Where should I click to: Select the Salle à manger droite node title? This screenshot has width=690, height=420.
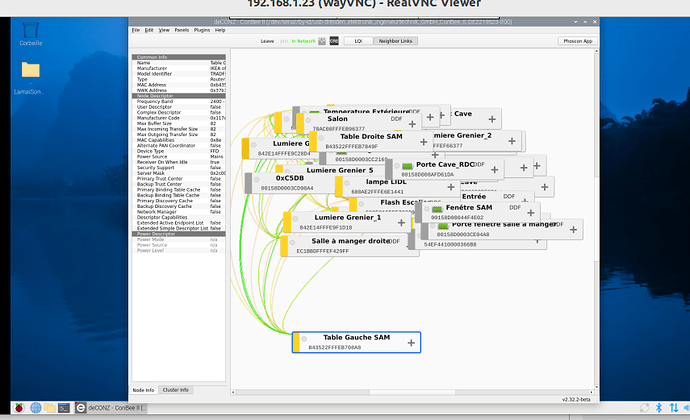(350, 241)
